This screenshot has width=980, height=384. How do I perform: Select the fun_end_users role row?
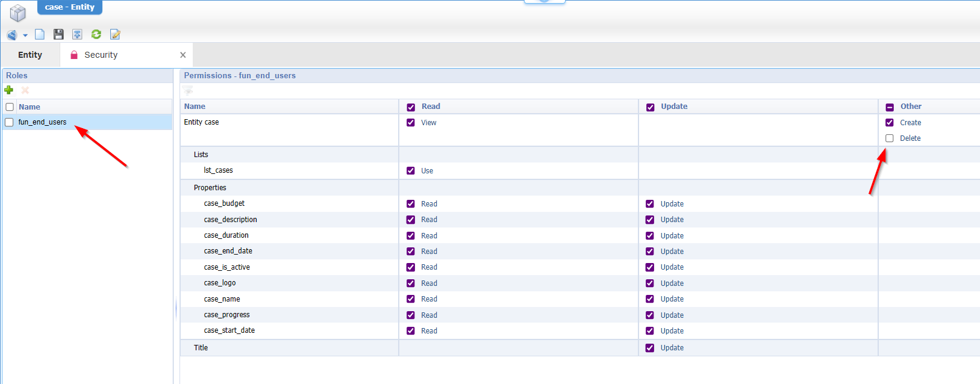click(x=42, y=122)
